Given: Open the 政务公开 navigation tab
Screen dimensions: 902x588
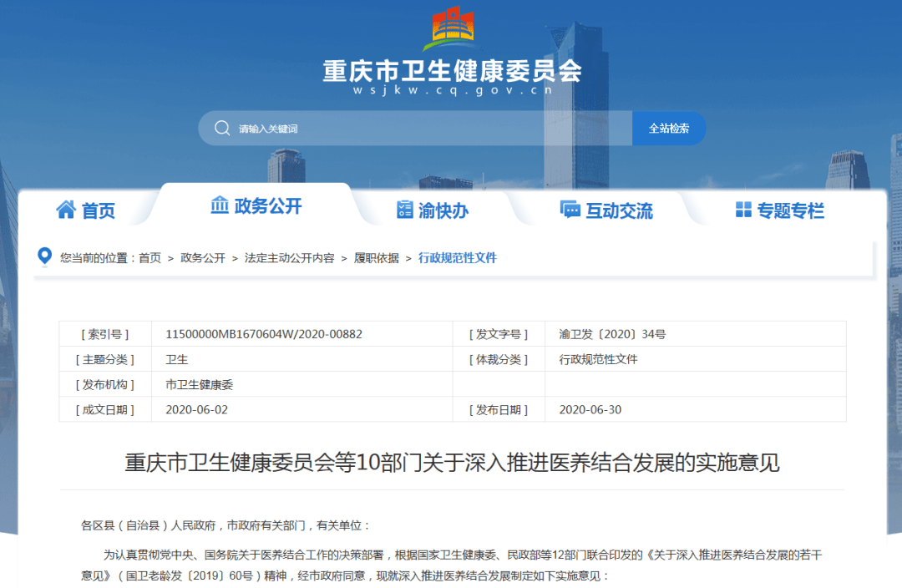Looking at the screenshot, I should (256, 205).
